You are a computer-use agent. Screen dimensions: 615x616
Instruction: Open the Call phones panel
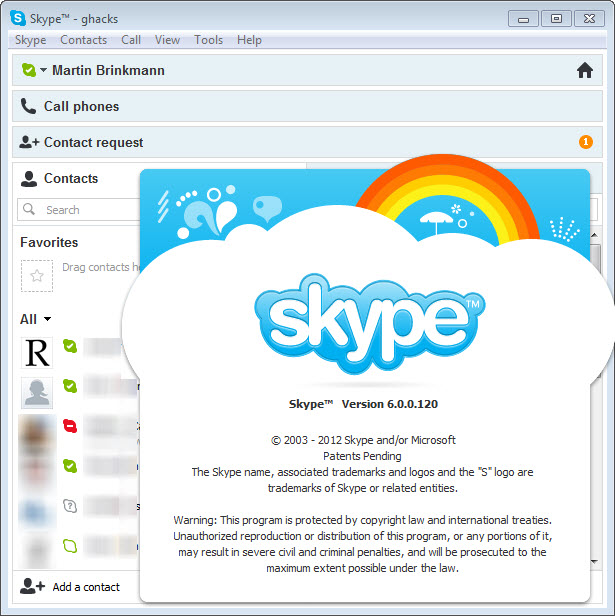click(307, 106)
